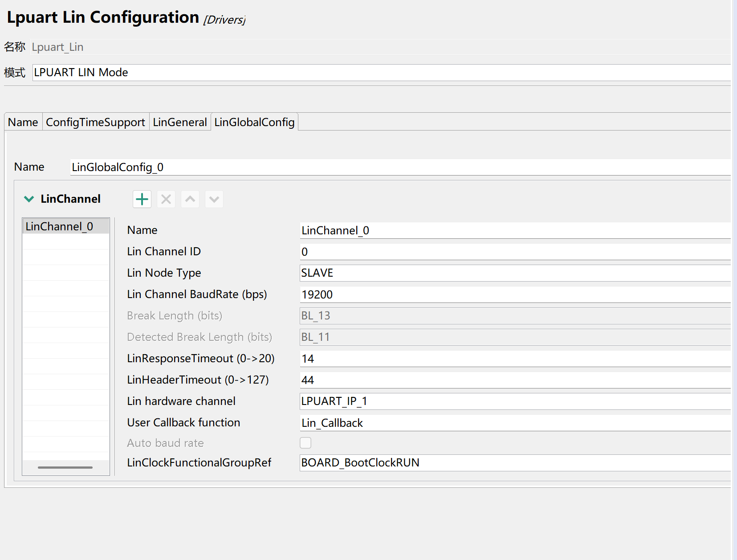This screenshot has width=737, height=560.
Task: Click the Lpuart_Lin name field
Action: tap(380, 47)
